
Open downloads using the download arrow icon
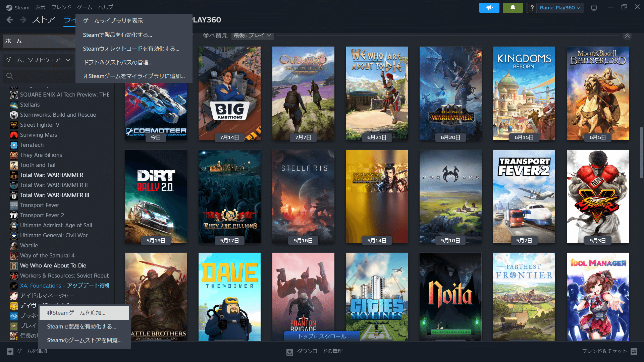click(289, 351)
